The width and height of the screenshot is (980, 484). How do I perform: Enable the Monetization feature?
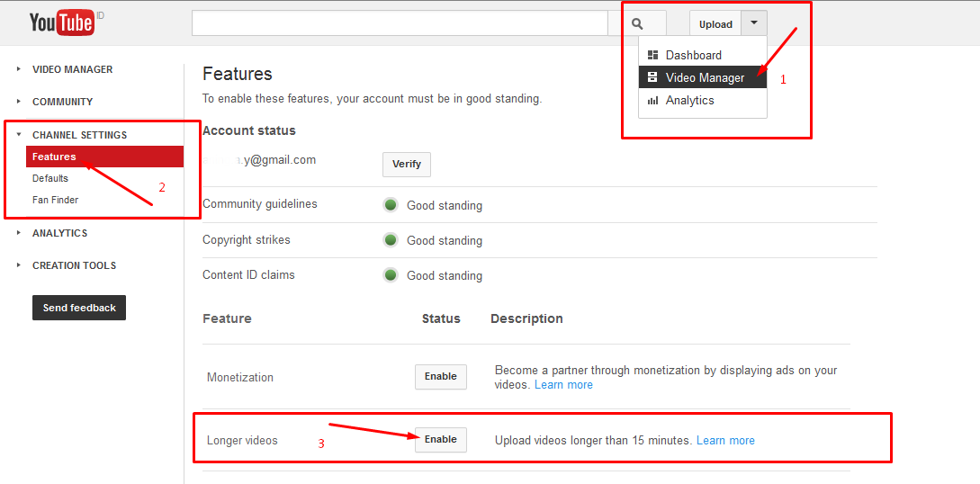click(441, 377)
